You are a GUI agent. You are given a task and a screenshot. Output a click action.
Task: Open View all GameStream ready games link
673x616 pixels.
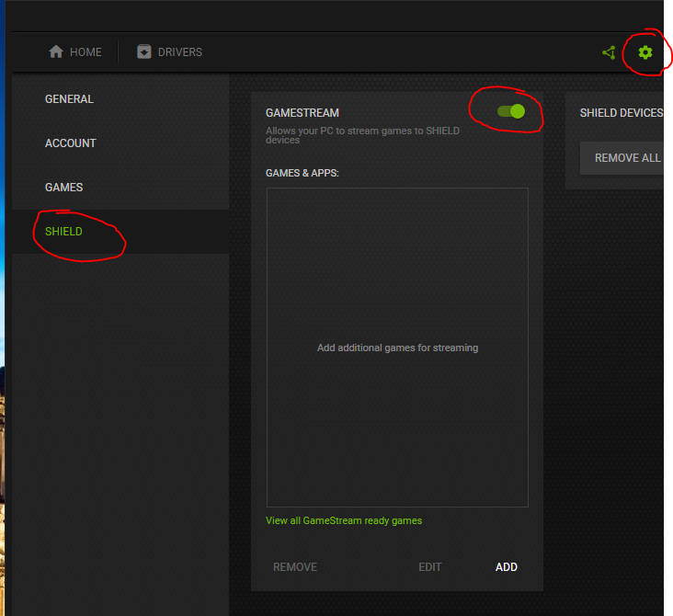[344, 520]
